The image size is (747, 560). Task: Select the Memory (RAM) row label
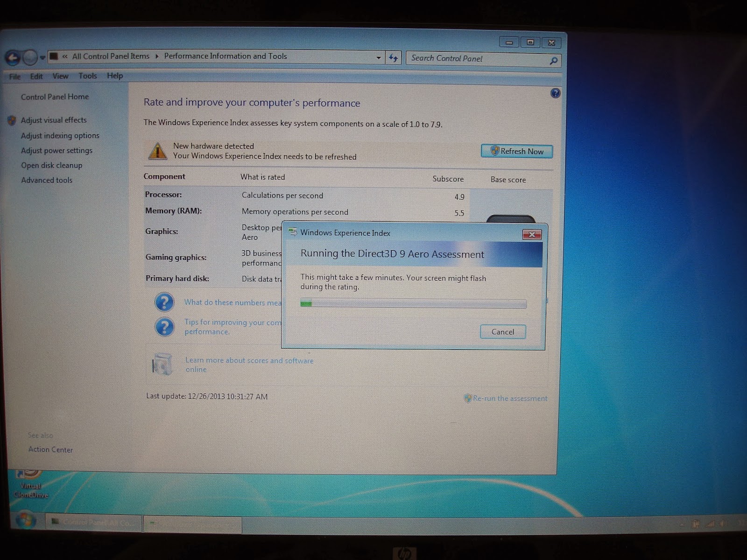click(173, 211)
